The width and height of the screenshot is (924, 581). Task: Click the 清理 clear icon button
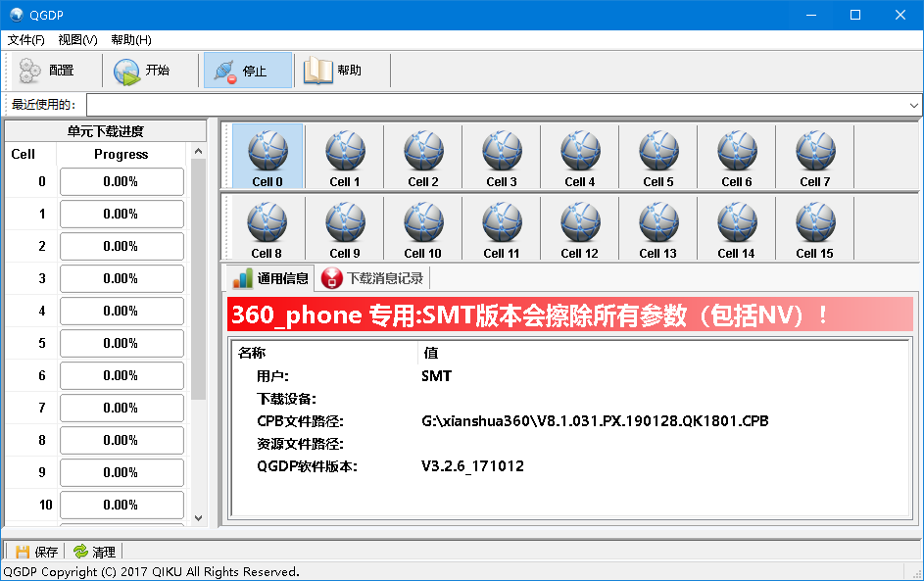(x=94, y=552)
